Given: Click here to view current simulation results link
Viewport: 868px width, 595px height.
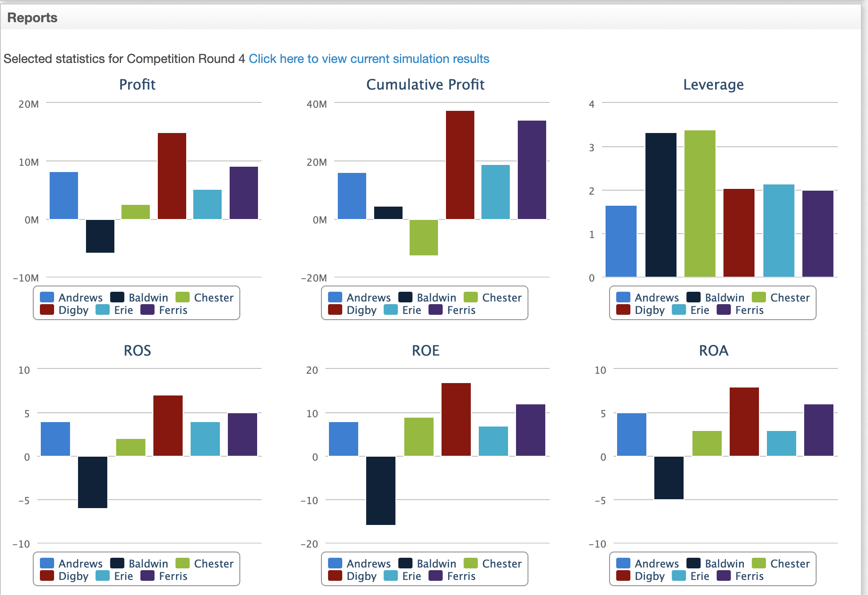Looking at the screenshot, I should click(369, 59).
